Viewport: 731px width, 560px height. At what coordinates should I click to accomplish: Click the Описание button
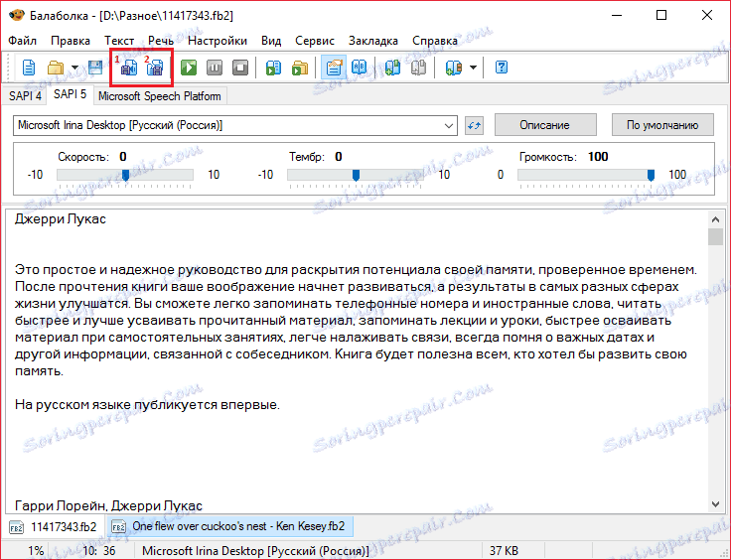(x=545, y=125)
